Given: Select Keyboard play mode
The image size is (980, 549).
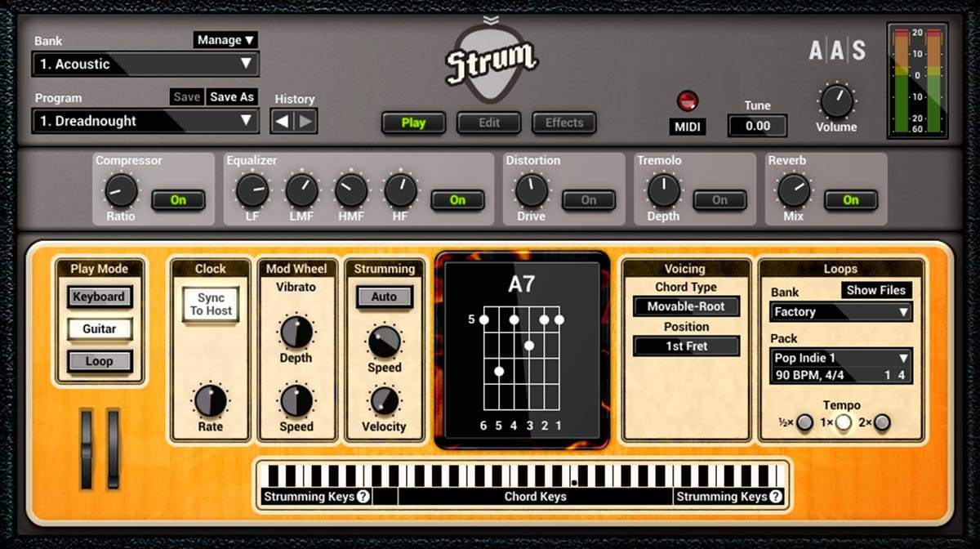Looking at the screenshot, I should pos(99,297).
